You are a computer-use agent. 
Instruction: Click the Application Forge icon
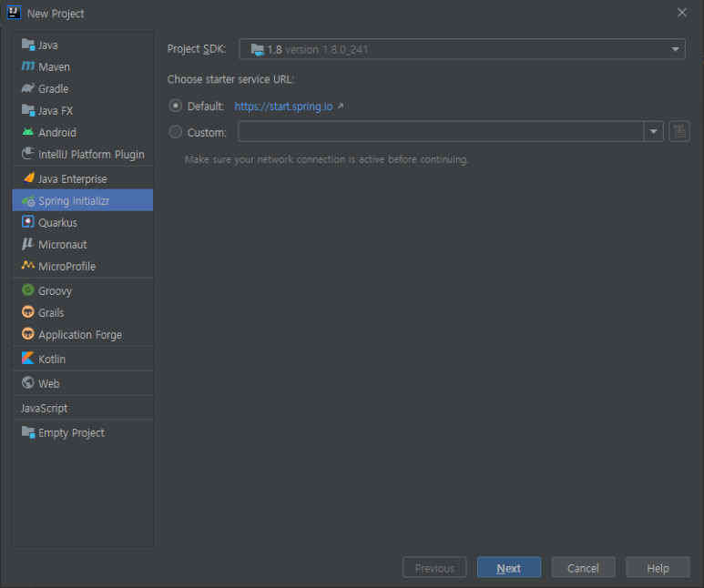[28, 334]
